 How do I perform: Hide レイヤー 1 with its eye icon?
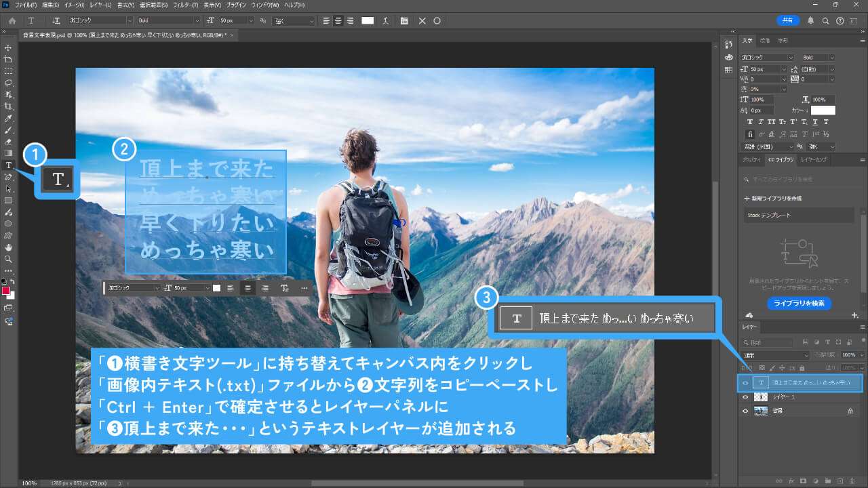(x=745, y=397)
